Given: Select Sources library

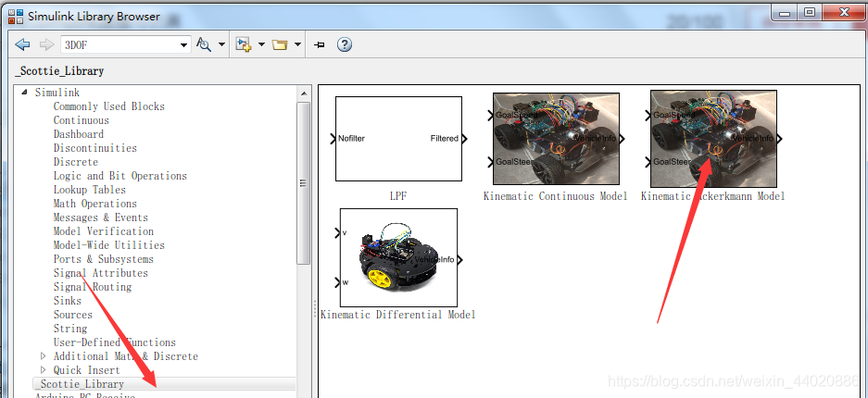Looking at the screenshot, I should pos(73,315).
